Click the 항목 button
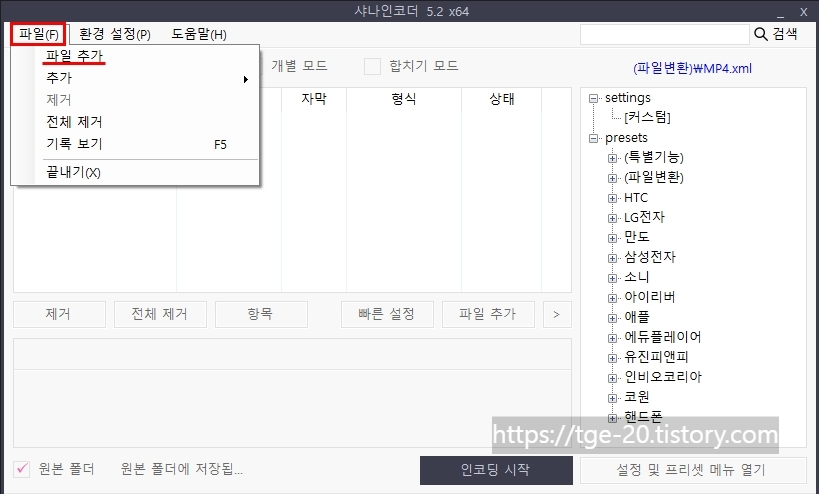 [x=261, y=314]
